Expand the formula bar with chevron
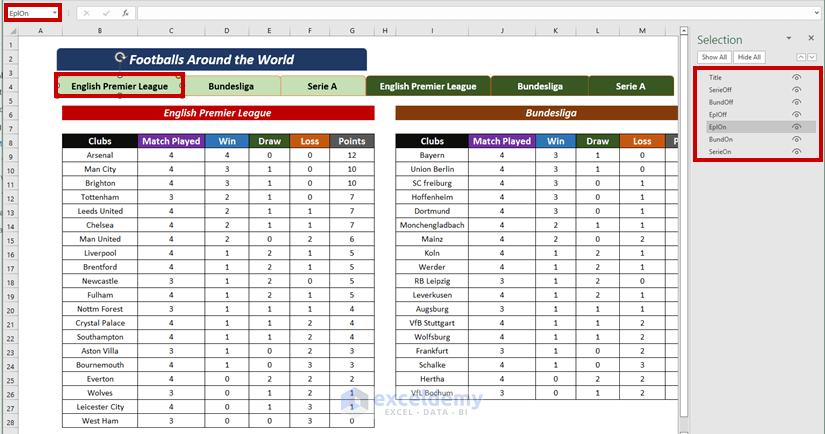This screenshot has width=825, height=434. 816,13
